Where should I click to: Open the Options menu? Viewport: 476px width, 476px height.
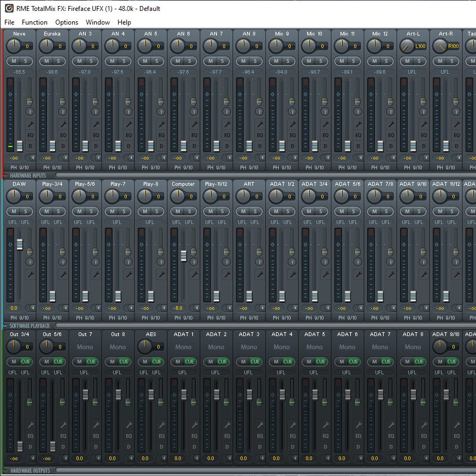pyautogui.click(x=67, y=22)
